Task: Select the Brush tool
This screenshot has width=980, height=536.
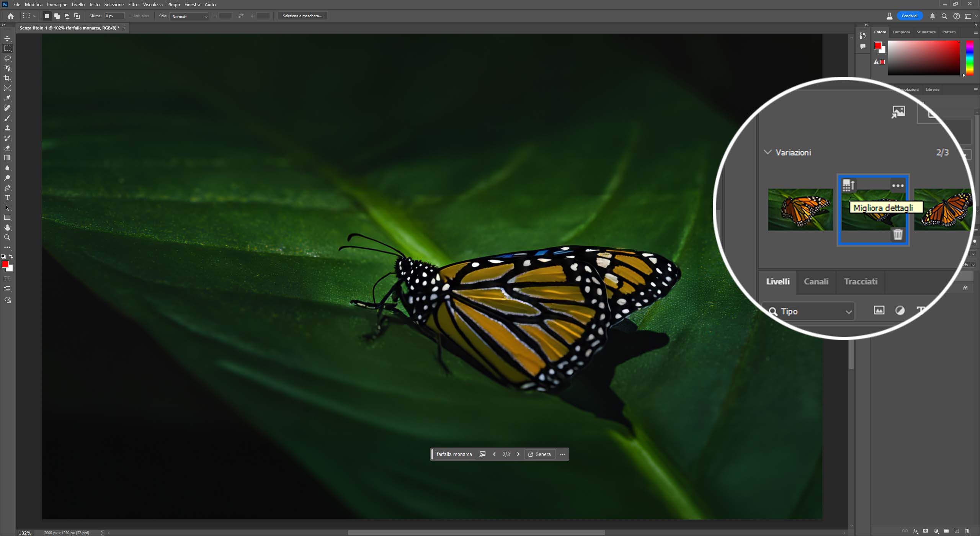Action: click(x=7, y=118)
